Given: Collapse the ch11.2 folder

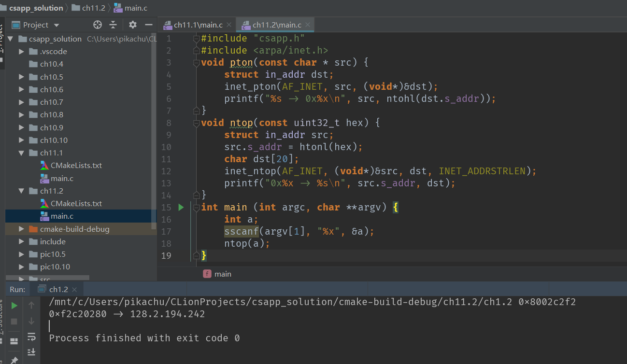Looking at the screenshot, I should (21, 191).
